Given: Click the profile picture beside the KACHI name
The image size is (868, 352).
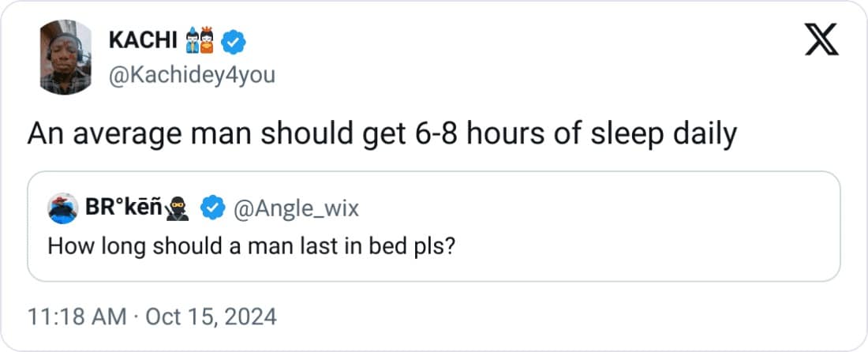Looking at the screenshot, I should pos(65,58).
